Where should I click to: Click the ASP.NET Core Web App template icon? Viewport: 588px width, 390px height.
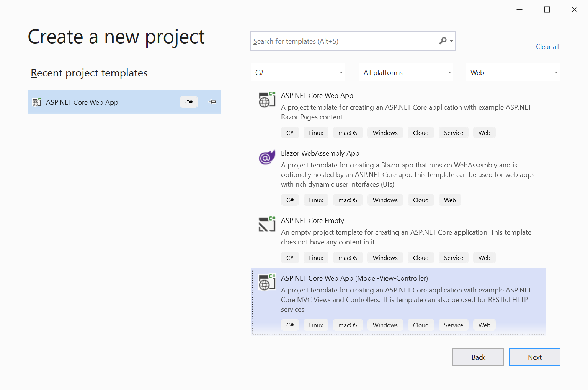pyautogui.click(x=267, y=100)
